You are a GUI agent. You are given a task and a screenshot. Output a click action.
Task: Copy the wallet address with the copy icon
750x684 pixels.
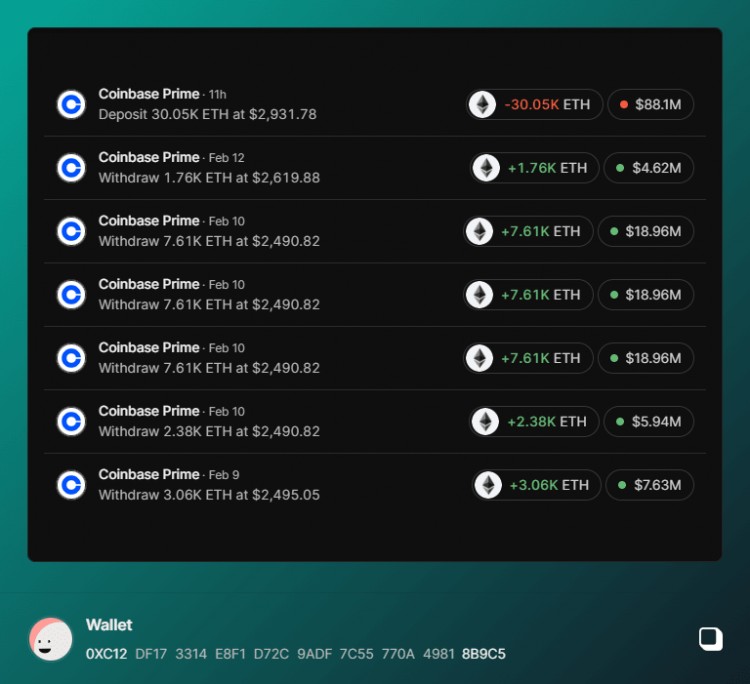pyautogui.click(x=710, y=639)
